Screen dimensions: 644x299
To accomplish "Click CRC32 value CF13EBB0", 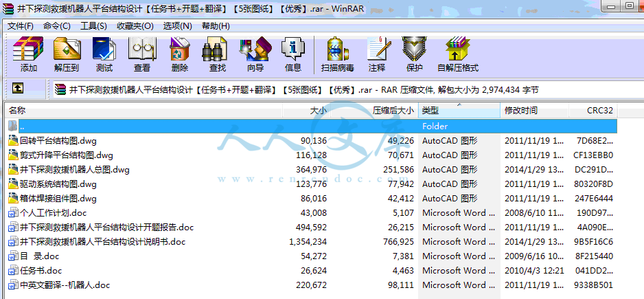I will (x=593, y=155).
